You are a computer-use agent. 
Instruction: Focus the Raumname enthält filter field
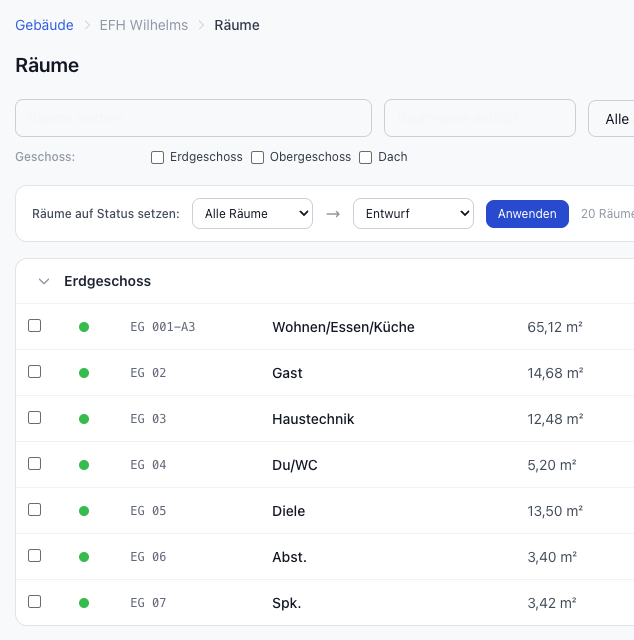pos(480,118)
